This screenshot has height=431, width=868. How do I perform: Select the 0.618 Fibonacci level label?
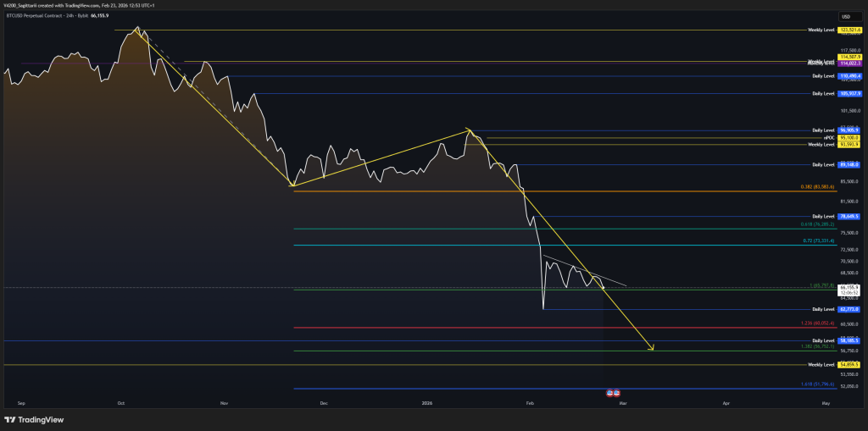tap(818, 224)
